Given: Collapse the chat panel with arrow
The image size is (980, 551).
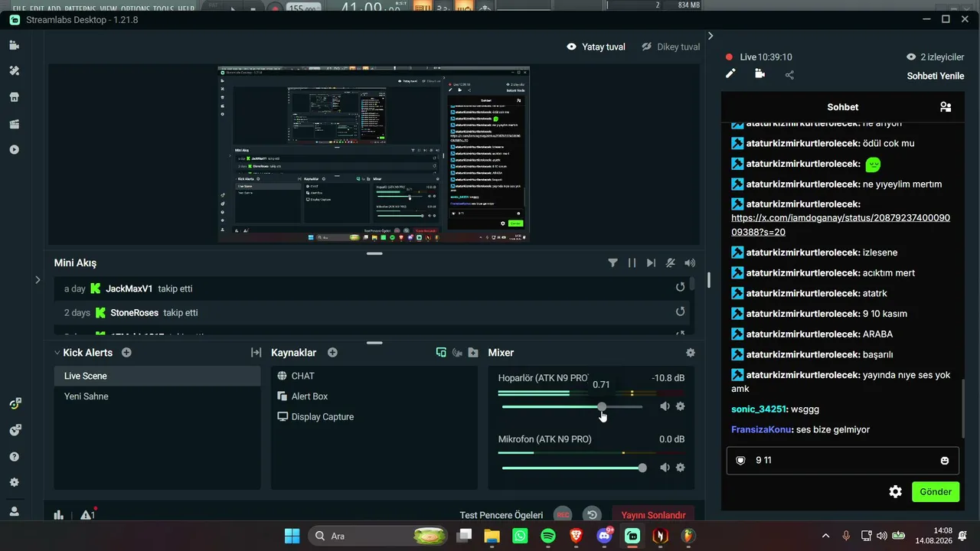Looking at the screenshot, I should pos(710,36).
